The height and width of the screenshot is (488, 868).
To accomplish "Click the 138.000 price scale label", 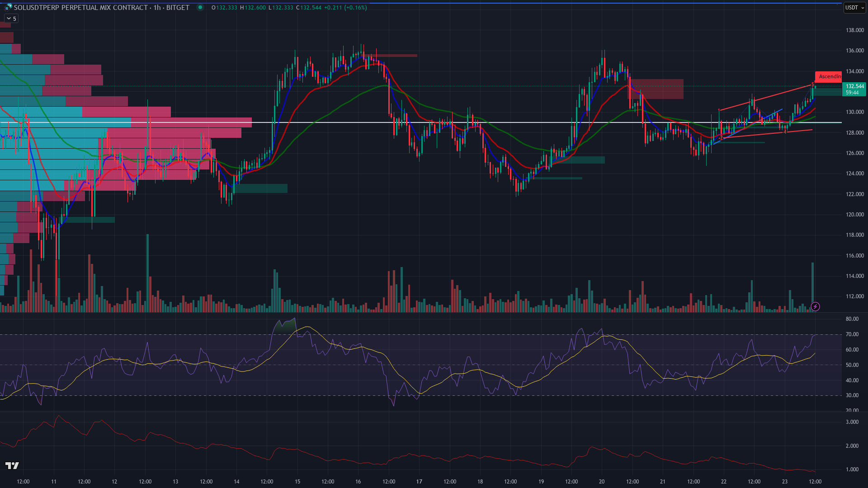I will [x=854, y=30].
